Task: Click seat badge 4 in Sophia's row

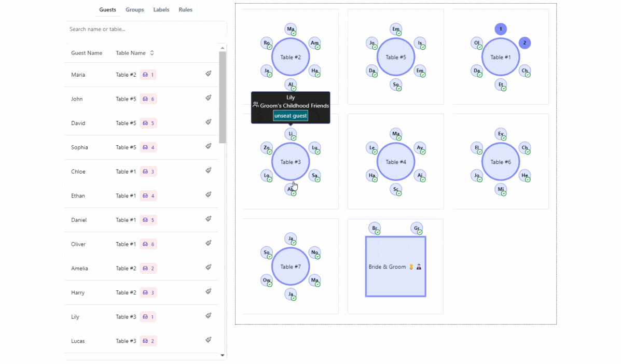Action: tap(148, 147)
